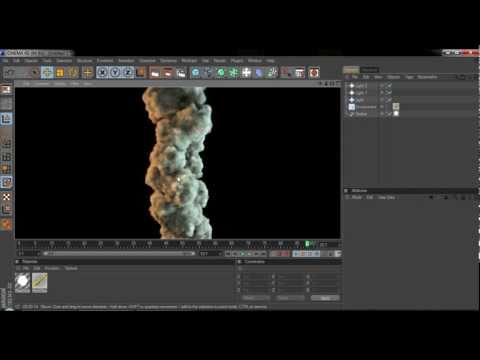The image size is (480, 360).
Task: Click the Render View clapperboard icon
Action: (154, 73)
